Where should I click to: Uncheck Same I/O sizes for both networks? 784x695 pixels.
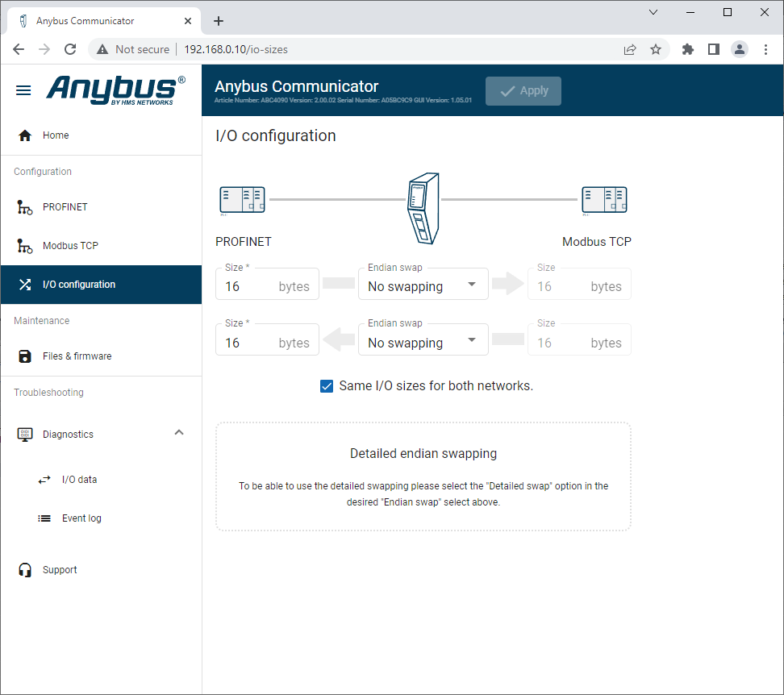pyautogui.click(x=327, y=386)
